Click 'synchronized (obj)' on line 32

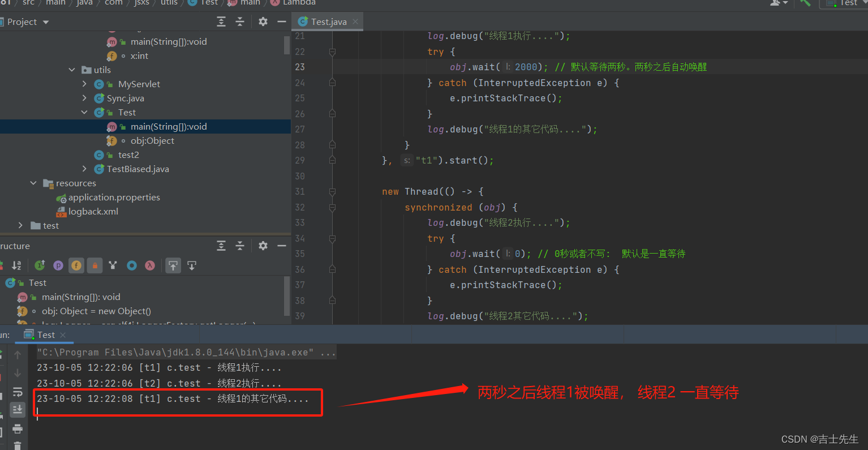[x=461, y=207]
